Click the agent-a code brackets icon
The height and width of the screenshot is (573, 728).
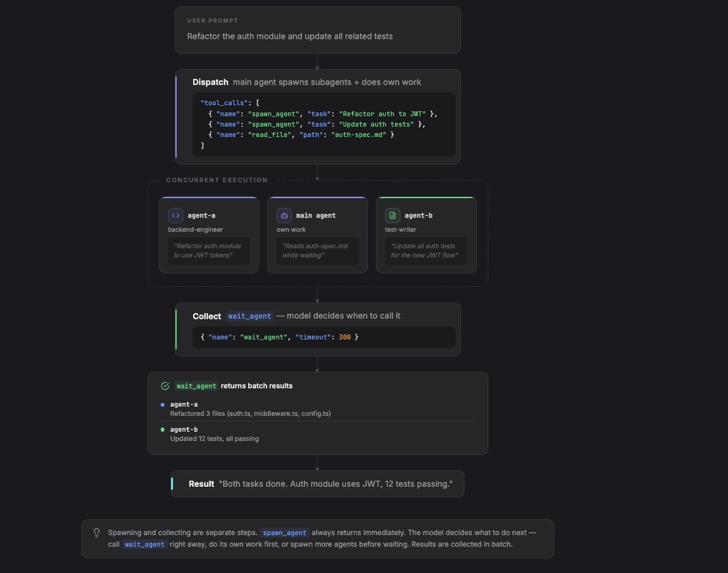point(175,215)
